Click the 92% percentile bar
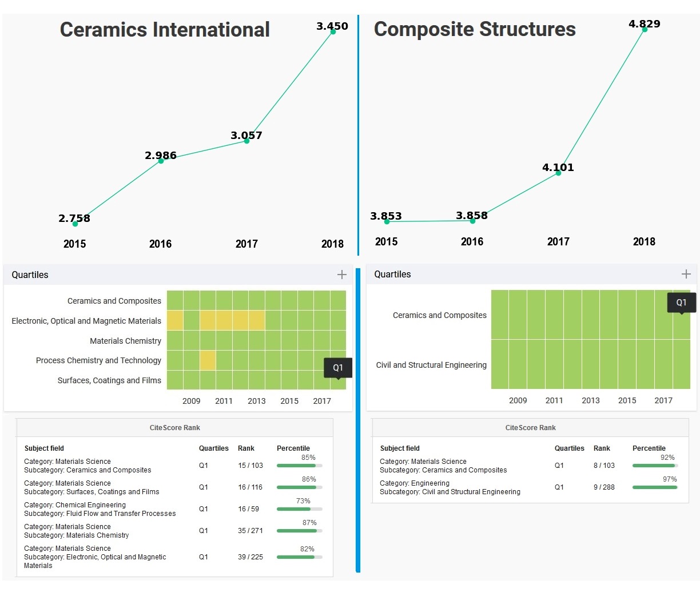Screen dimensions: 700x596 point(655,466)
